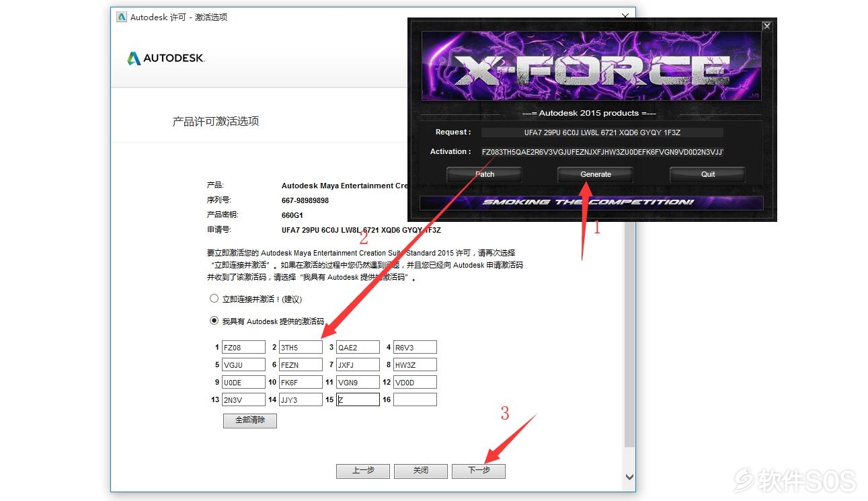Click activation box 11 containing VGN9
The width and height of the screenshot is (868, 501).
(x=358, y=383)
